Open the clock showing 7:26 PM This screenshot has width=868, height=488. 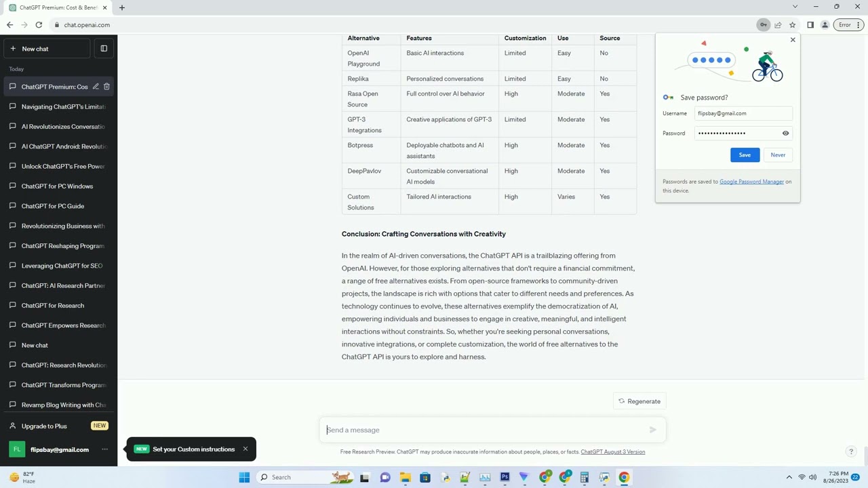pyautogui.click(x=835, y=477)
